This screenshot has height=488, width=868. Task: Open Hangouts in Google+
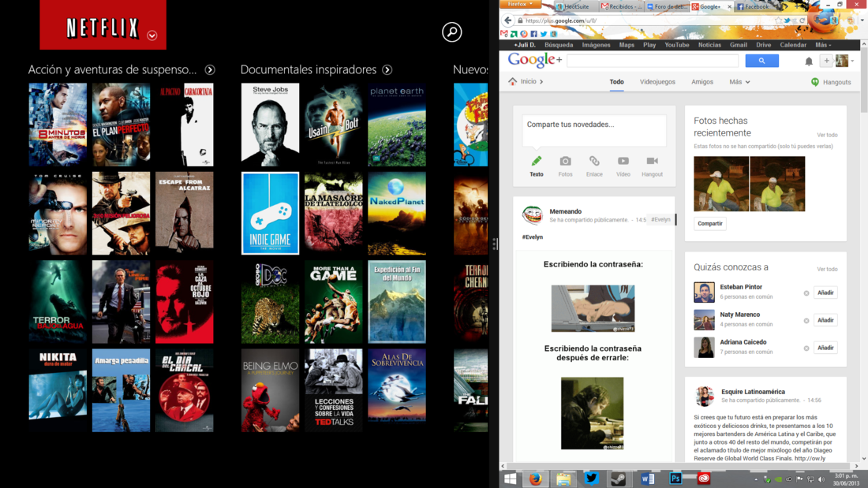[x=831, y=82]
